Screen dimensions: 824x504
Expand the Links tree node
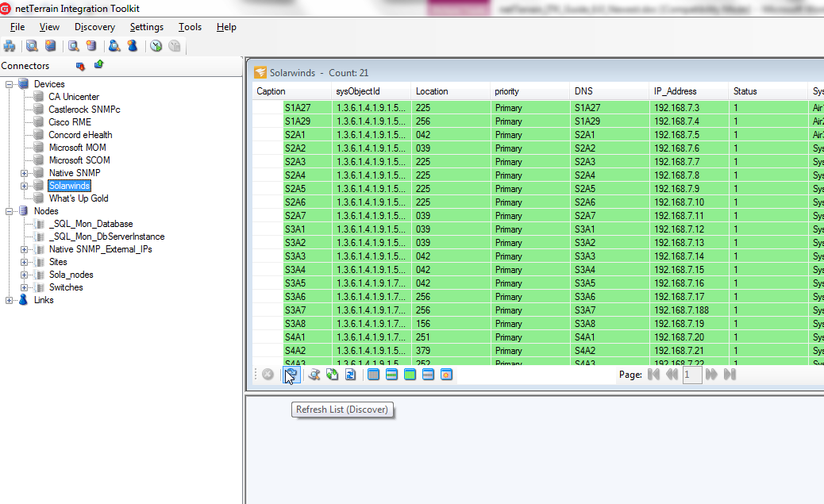(10, 300)
